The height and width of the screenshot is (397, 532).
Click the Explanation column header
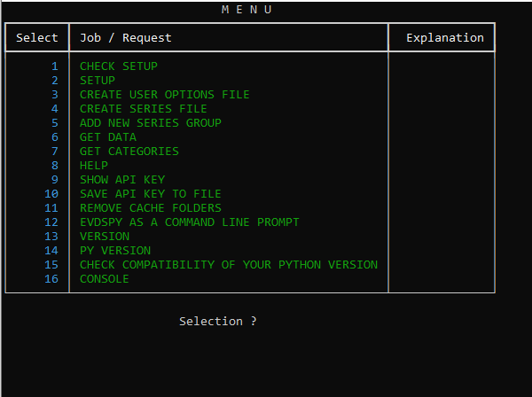445,38
